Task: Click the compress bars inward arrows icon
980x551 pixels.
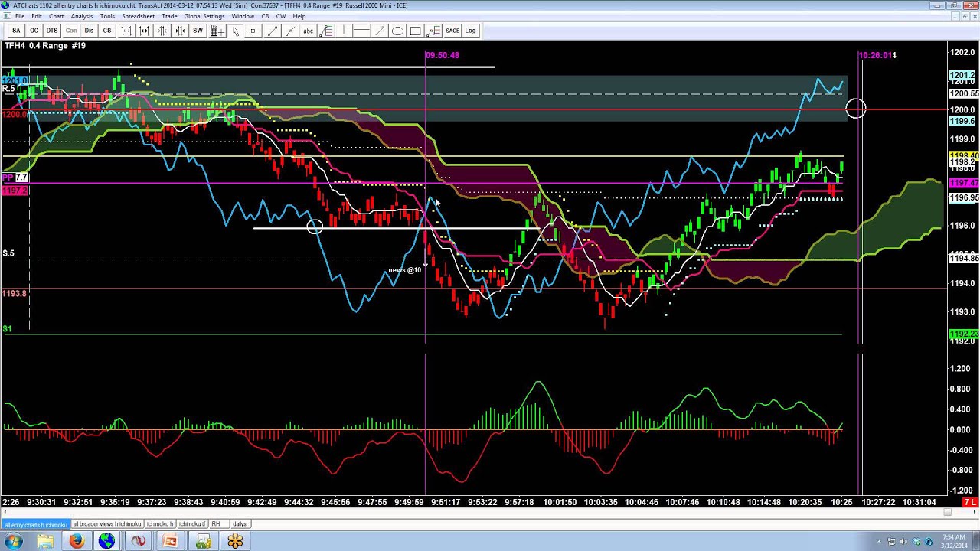Action: coord(162,31)
